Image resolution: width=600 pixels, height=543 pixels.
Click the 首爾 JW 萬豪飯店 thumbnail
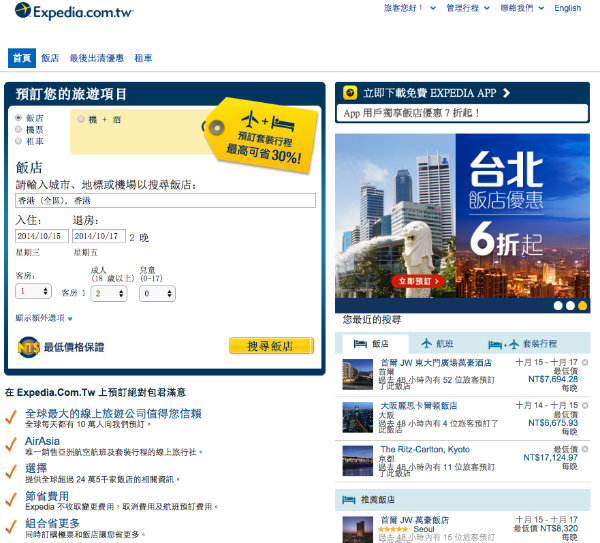pyautogui.click(x=357, y=530)
